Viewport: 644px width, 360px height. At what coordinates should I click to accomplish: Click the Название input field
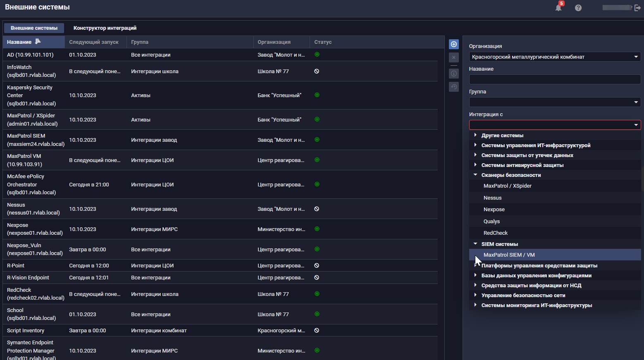click(554, 79)
